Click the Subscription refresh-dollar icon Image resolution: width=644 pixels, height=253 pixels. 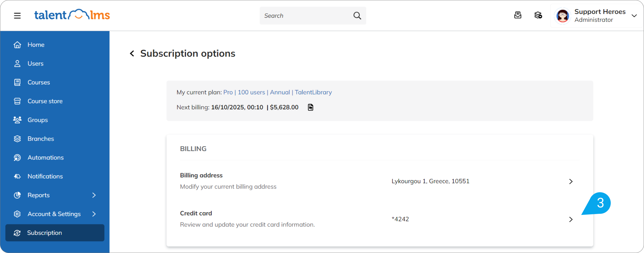click(x=17, y=233)
